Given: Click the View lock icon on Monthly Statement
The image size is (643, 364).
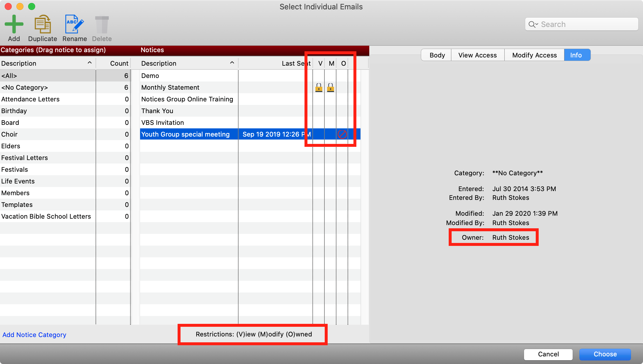Looking at the screenshot, I should [x=319, y=88].
